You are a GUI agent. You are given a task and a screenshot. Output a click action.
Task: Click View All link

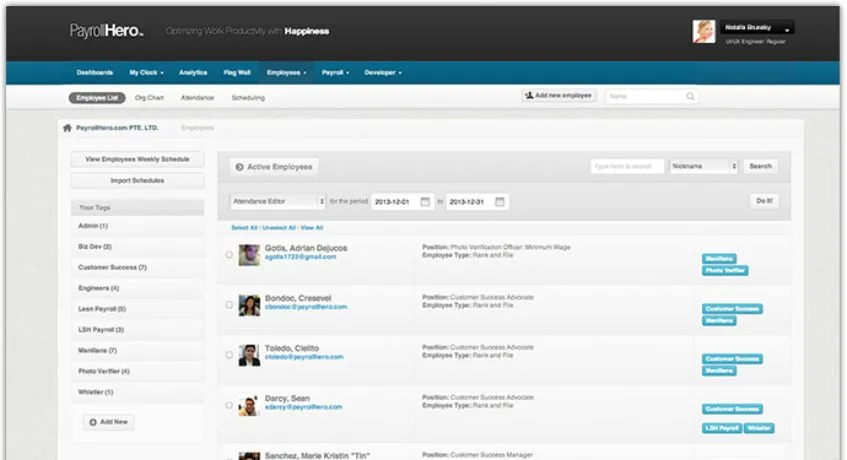(312, 228)
